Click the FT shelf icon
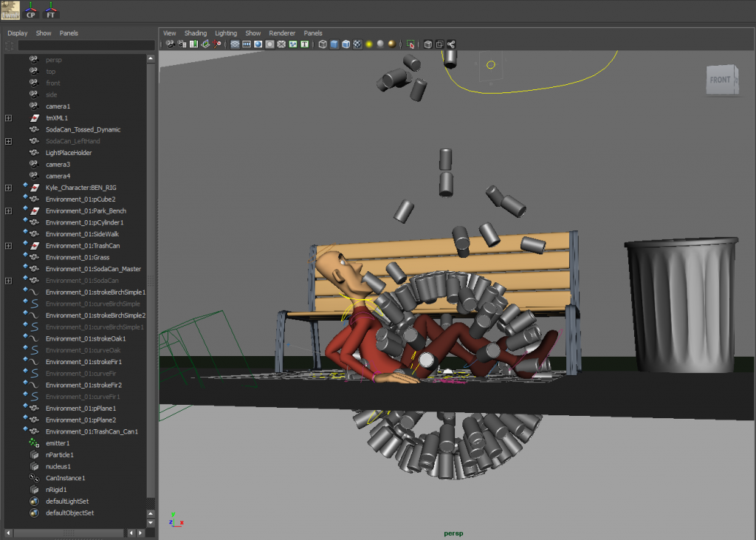Viewport: 756px width, 540px height. [x=51, y=10]
